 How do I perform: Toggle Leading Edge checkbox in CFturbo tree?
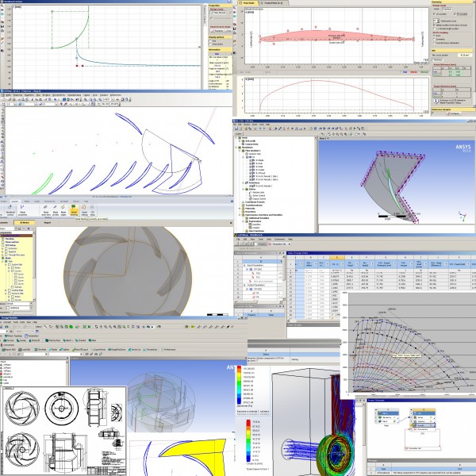10,290
